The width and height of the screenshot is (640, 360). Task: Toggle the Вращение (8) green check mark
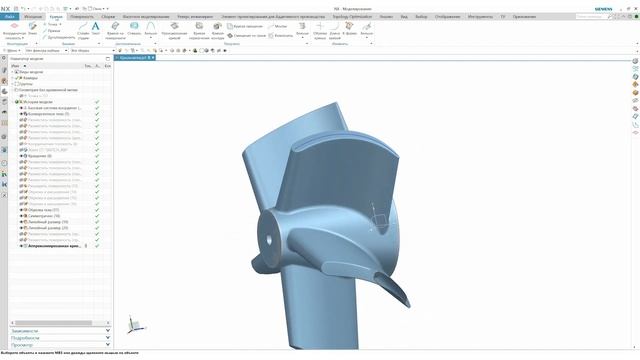click(x=97, y=156)
